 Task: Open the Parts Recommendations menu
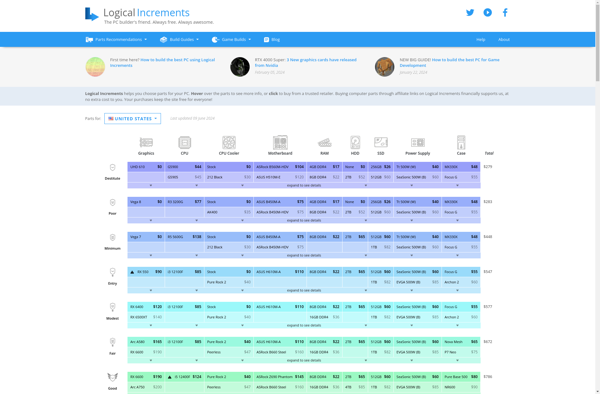116,39
